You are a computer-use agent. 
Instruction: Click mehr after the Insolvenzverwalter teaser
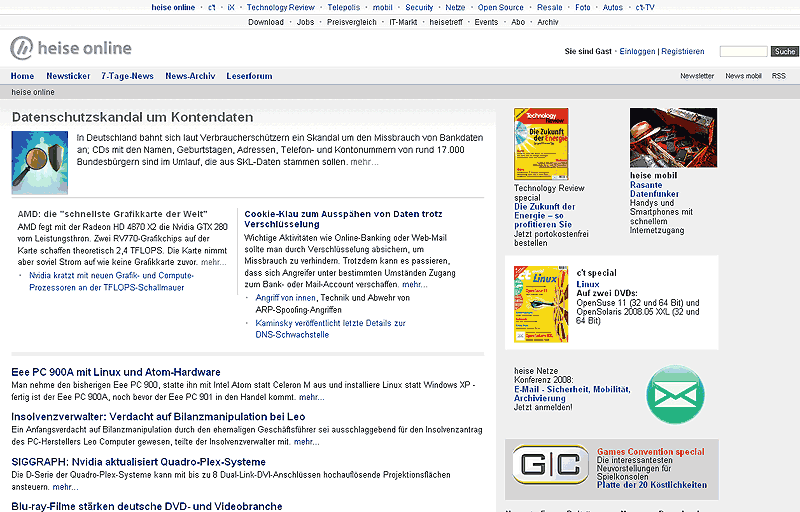coord(307,442)
